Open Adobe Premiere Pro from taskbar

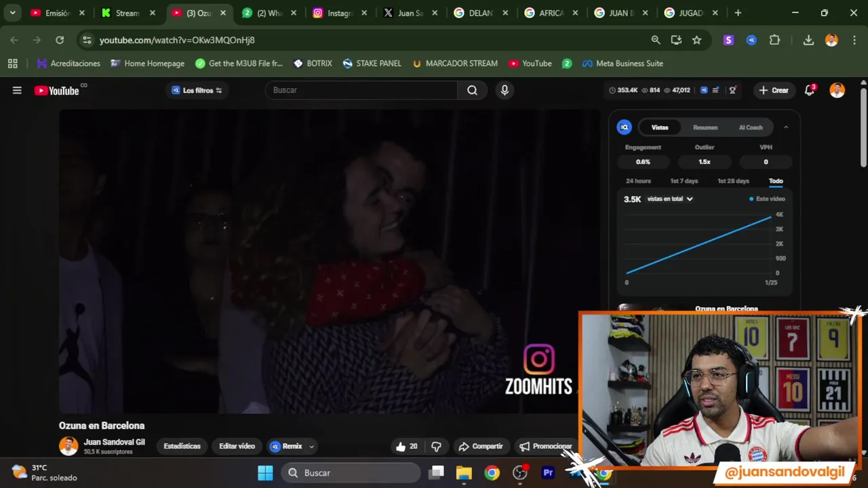[x=548, y=472]
